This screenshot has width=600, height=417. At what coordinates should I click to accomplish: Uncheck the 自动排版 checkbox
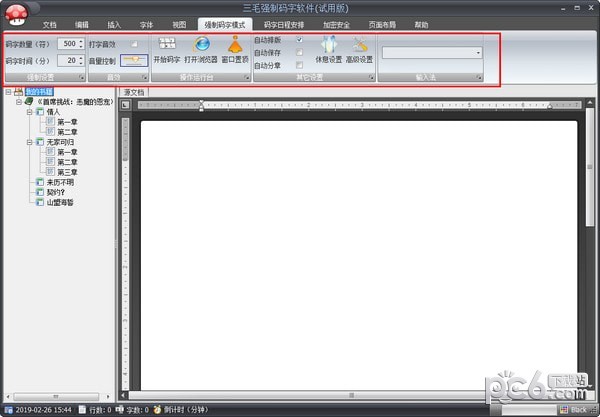click(x=300, y=39)
